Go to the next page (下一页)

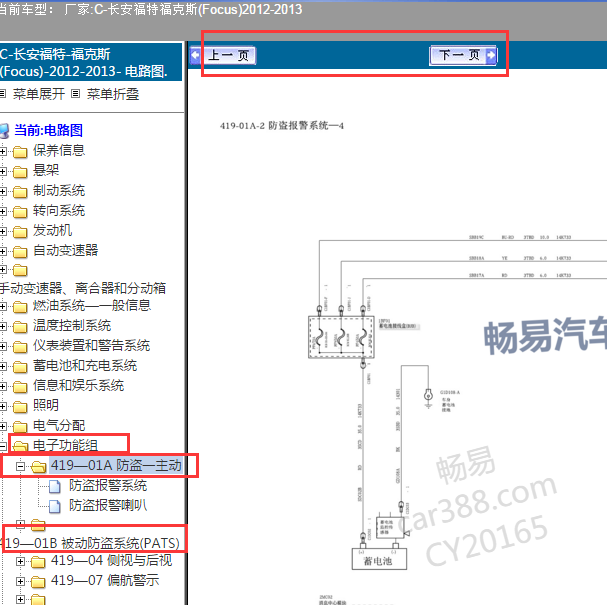point(463,55)
